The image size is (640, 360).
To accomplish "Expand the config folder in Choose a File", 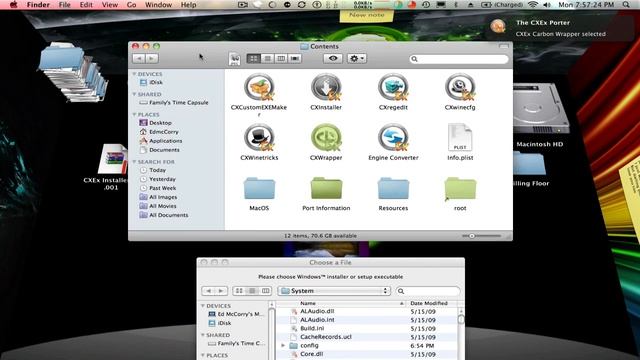I will coord(283,346).
